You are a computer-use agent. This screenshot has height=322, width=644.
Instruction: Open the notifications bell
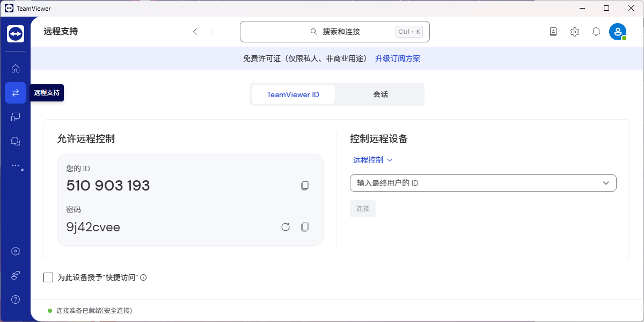coord(596,32)
